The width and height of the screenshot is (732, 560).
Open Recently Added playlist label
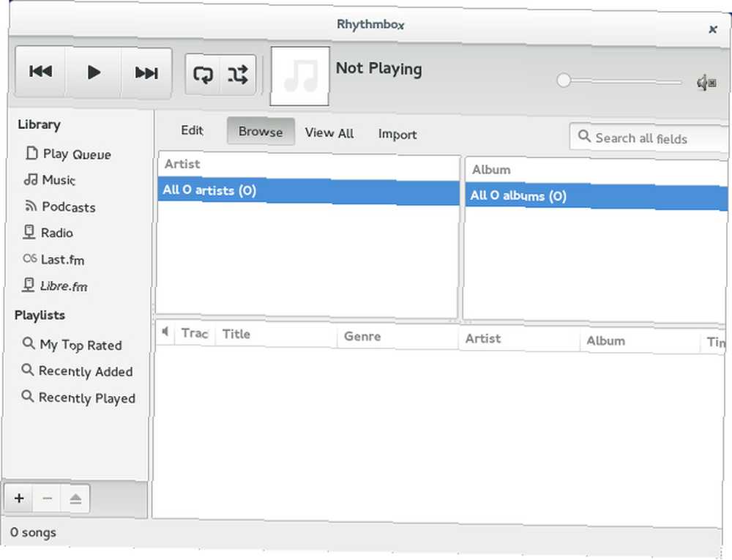tap(86, 371)
